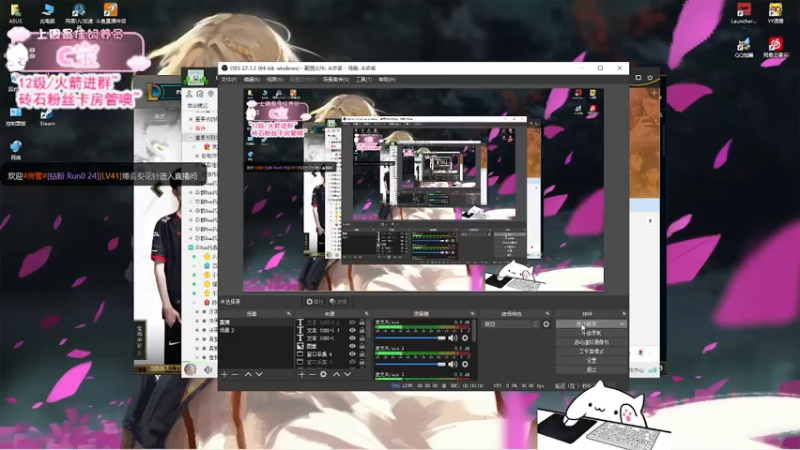Viewport: 800px width, 450px height.
Task: Open scene transition type dropdown
Action: pyautogui.click(x=511, y=324)
